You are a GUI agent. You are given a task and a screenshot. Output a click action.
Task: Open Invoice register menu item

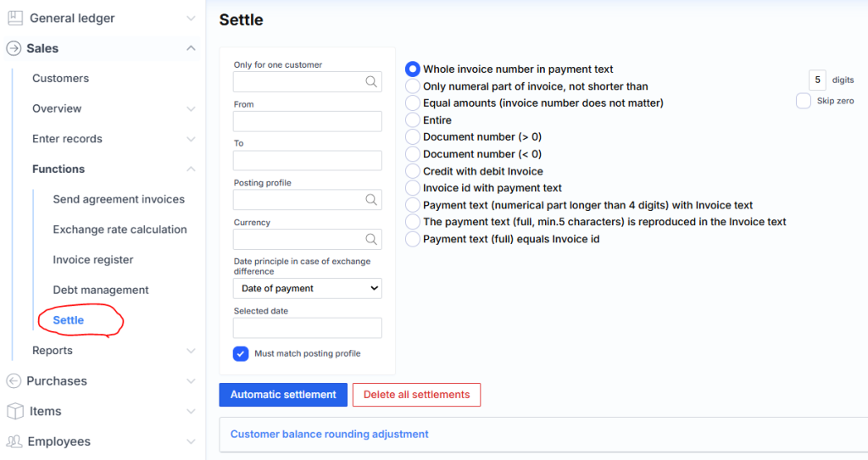(93, 260)
